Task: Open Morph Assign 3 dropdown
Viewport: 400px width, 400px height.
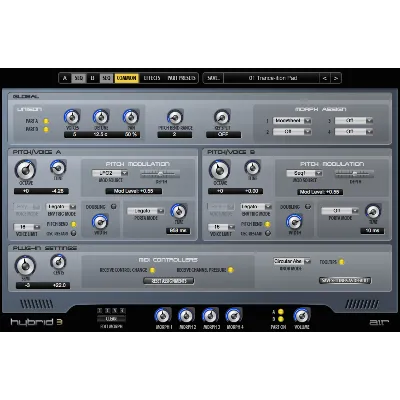Action: coord(354,121)
